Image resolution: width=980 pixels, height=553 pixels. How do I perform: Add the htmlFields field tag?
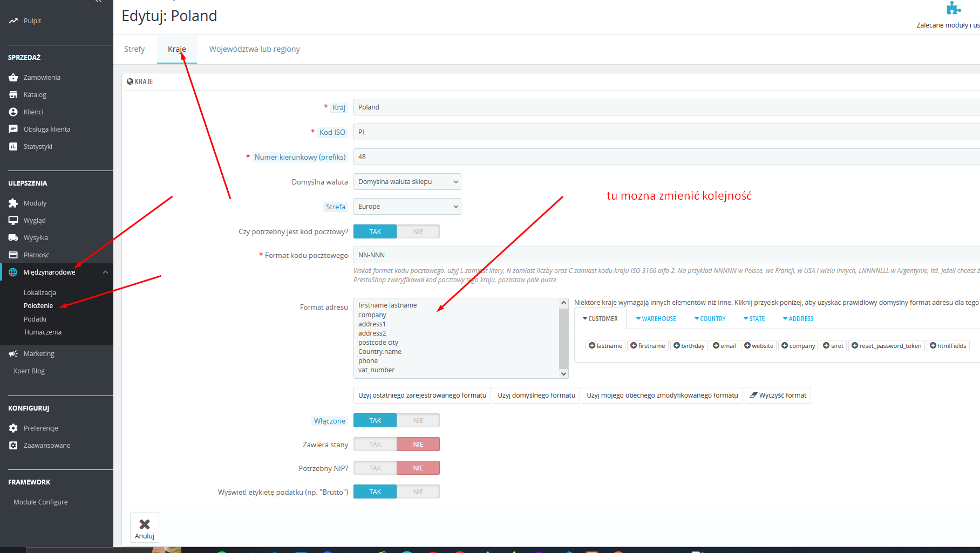[x=948, y=346]
